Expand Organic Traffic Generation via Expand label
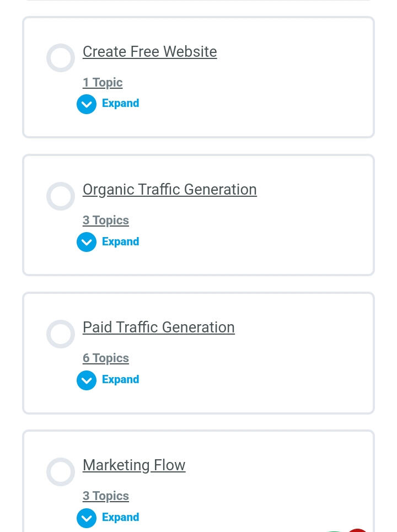The width and height of the screenshot is (397, 532). click(120, 241)
